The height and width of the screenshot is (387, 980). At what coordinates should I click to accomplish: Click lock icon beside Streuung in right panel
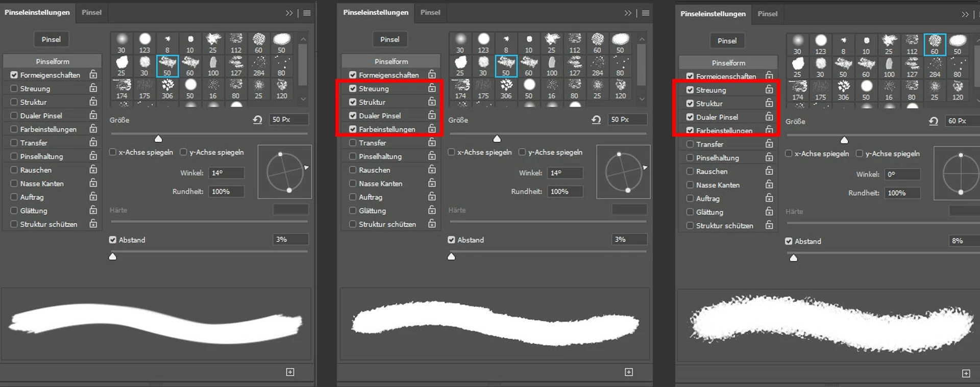point(769,89)
